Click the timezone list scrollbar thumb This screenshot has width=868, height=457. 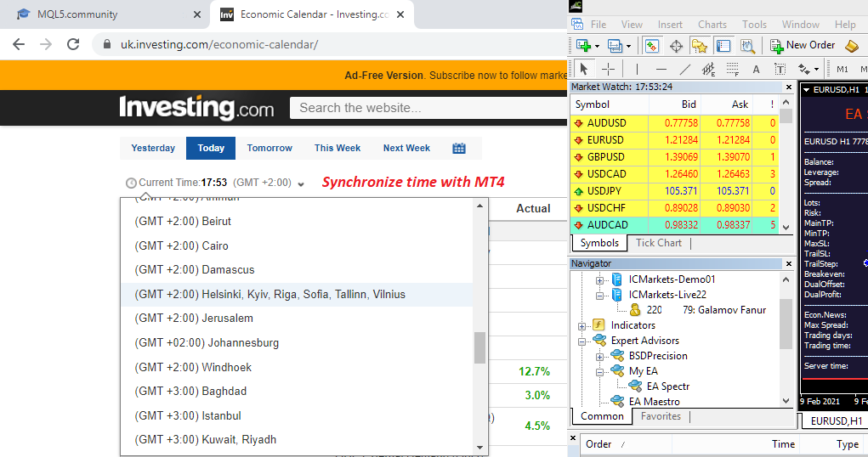click(x=479, y=347)
